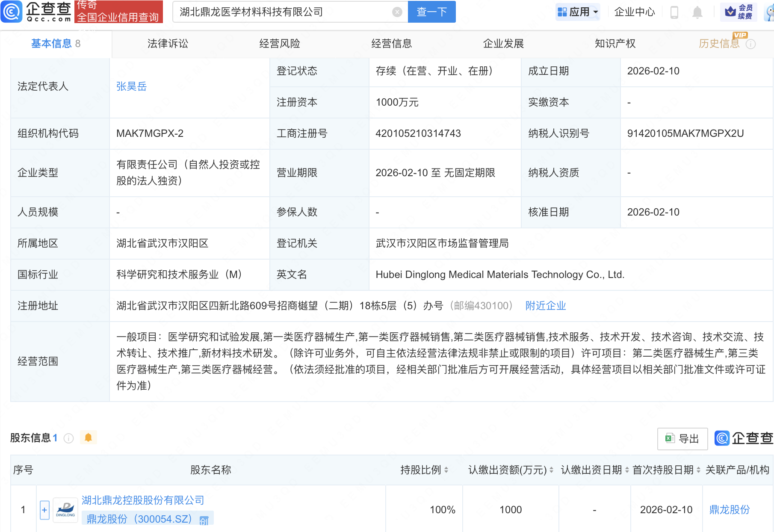Click the DINGLONG company logo thumbnail
Screen dimensions: 774x532
(x=65, y=509)
